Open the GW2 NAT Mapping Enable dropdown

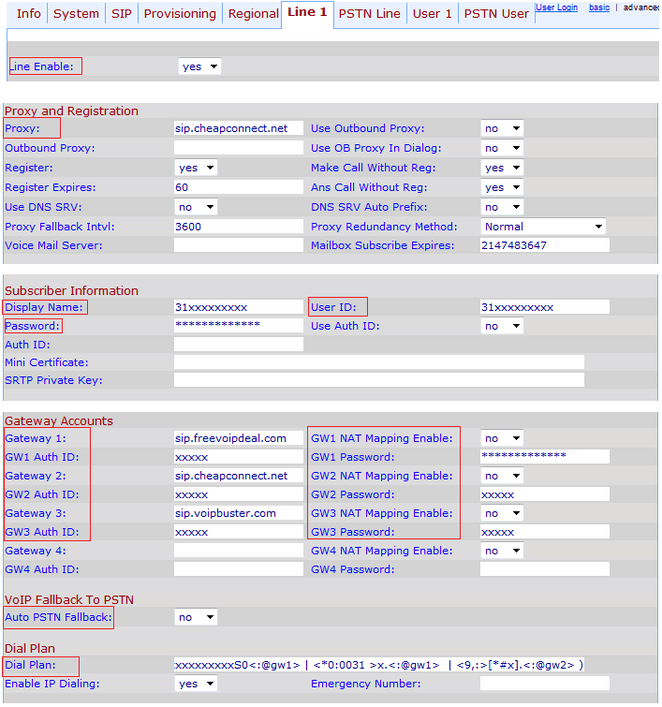point(502,476)
